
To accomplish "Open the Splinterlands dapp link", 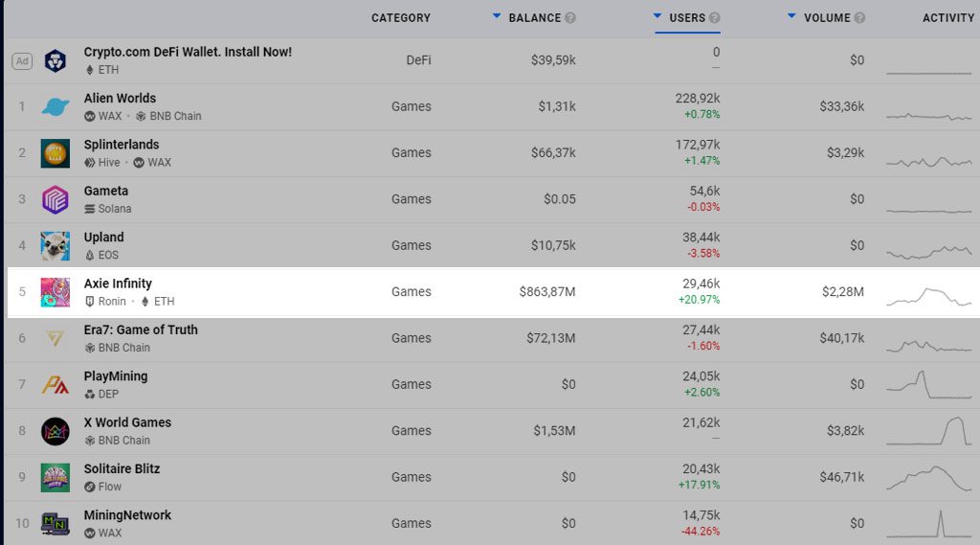I will pos(122,145).
